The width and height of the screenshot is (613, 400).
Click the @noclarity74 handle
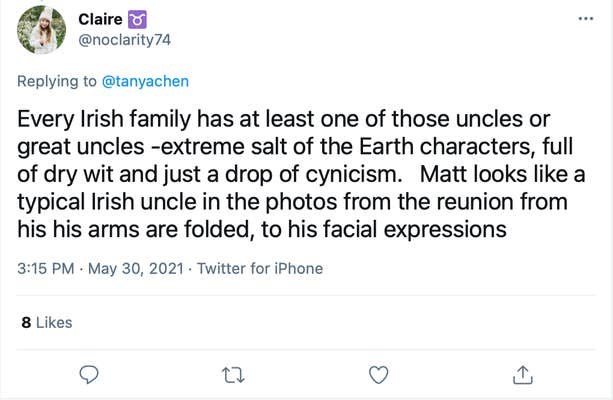[124, 39]
